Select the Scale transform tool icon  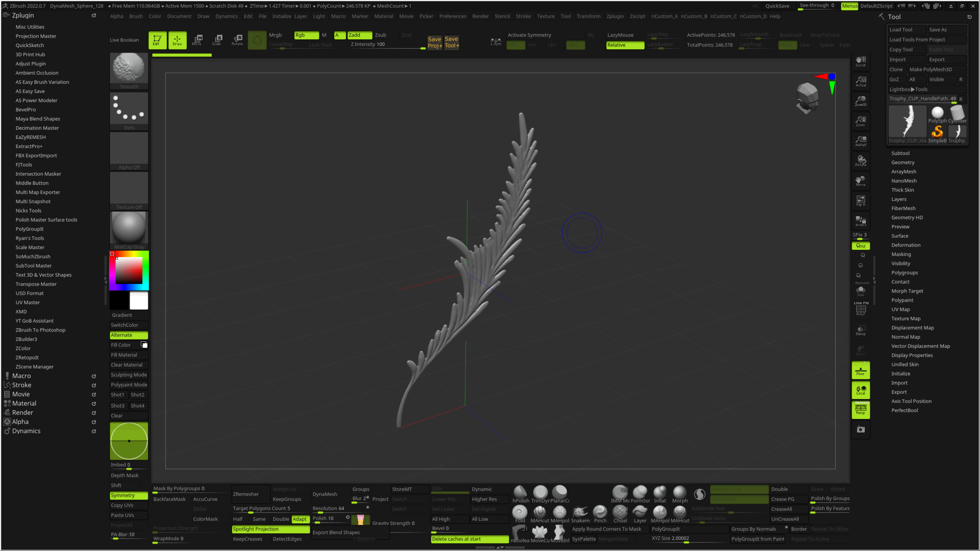pos(216,40)
